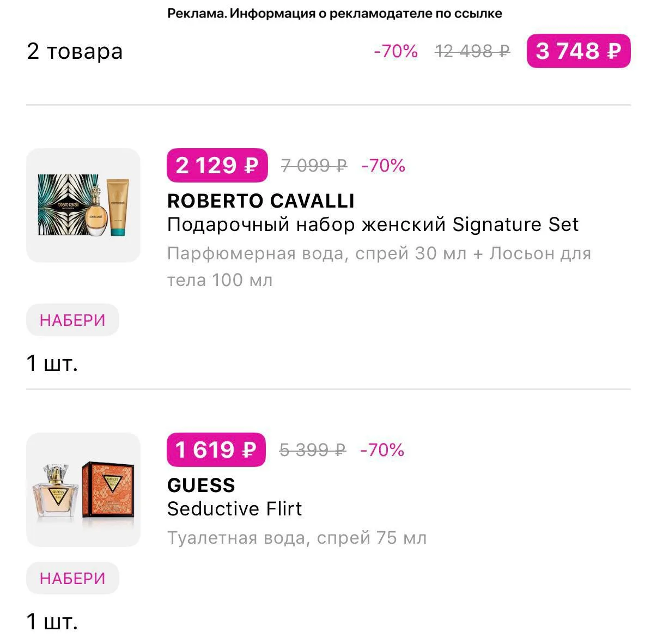Image resolution: width=657 pixels, height=644 pixels.
Task: Select the Seductive Flirt product title
Action: [x=234, y=509]
